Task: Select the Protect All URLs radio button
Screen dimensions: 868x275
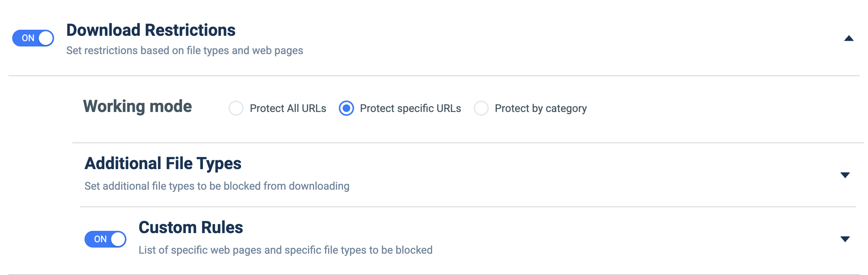Action: point(236,109)
